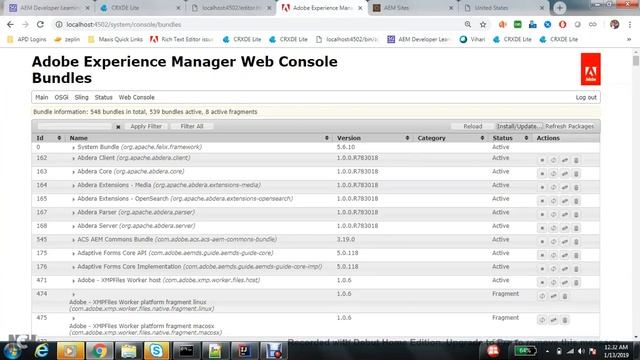The height and width of the screenshot is (360, 640).
Task: Reload the browser page
Action: pos(40,24)
